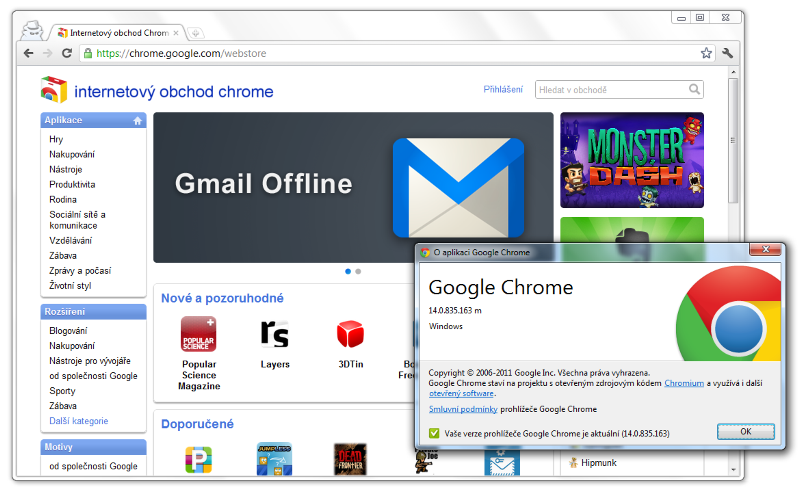The image size is (800, 490).
Task: Open the Vzdělávání category
Action: pos(70,240)
